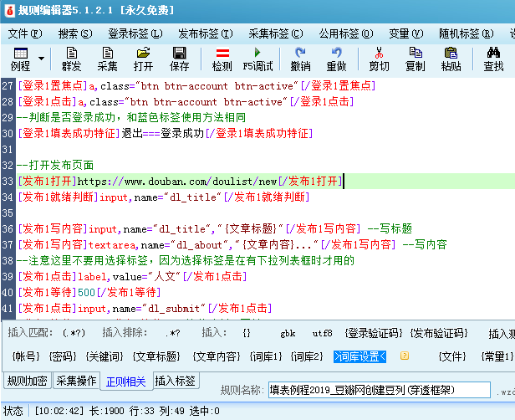This screenshot has width=515, height=420.
Task: Open the 公用标签(O) menu
Action: click(x=346, y=33)
